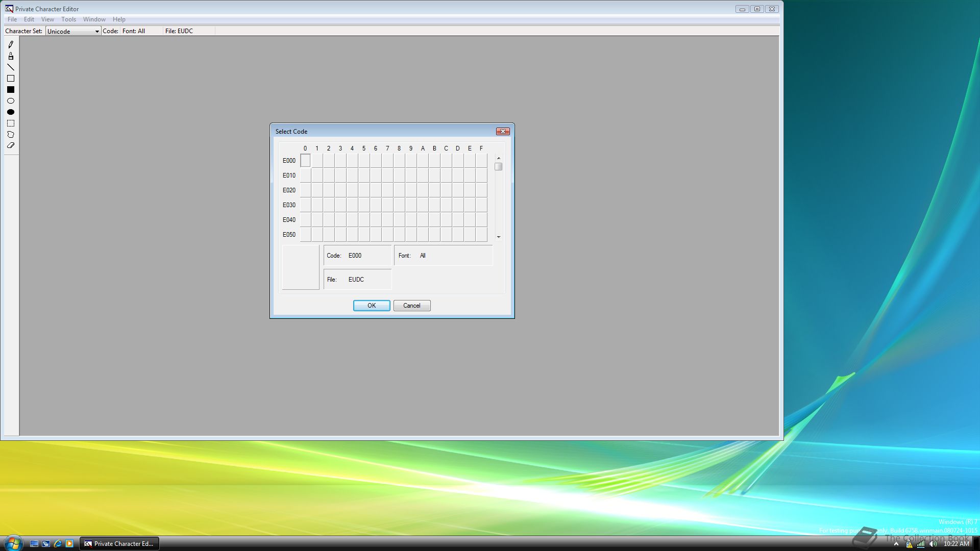Select the Brush tool
This screenshot has height=551, width=980.
point(11,56)
